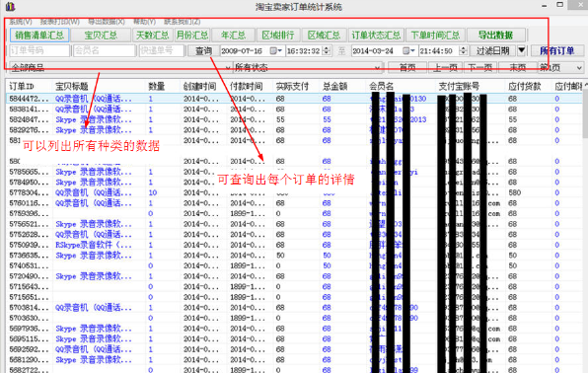Open the 系统(V) menu

(x=21, y=22)
